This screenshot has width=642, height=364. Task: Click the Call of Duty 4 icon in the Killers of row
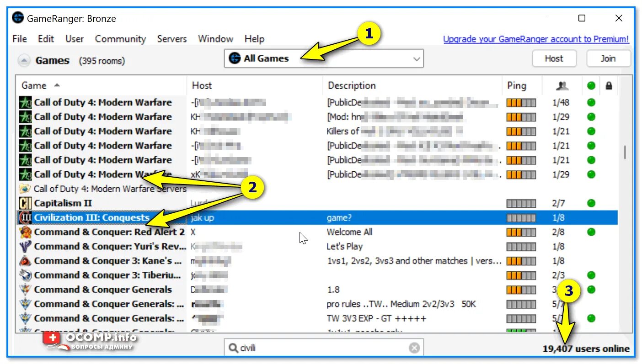coord(25,131)
